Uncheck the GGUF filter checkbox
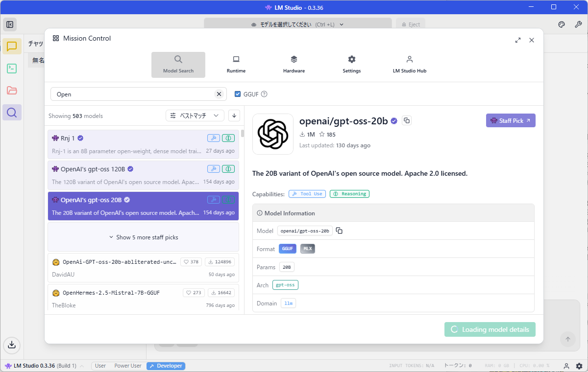Viewport: 588px width, 372px height. pyautogui.click(x=238, y=94)
